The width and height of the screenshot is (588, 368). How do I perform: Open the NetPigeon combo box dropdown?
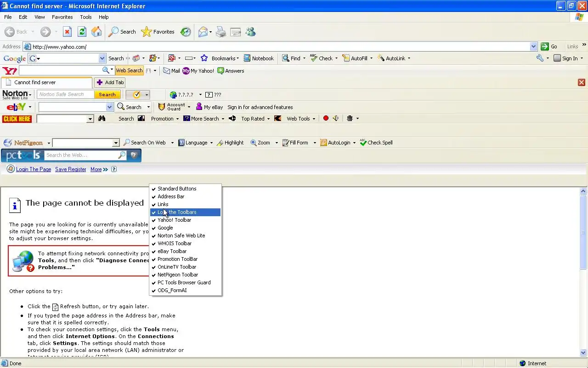116,143
